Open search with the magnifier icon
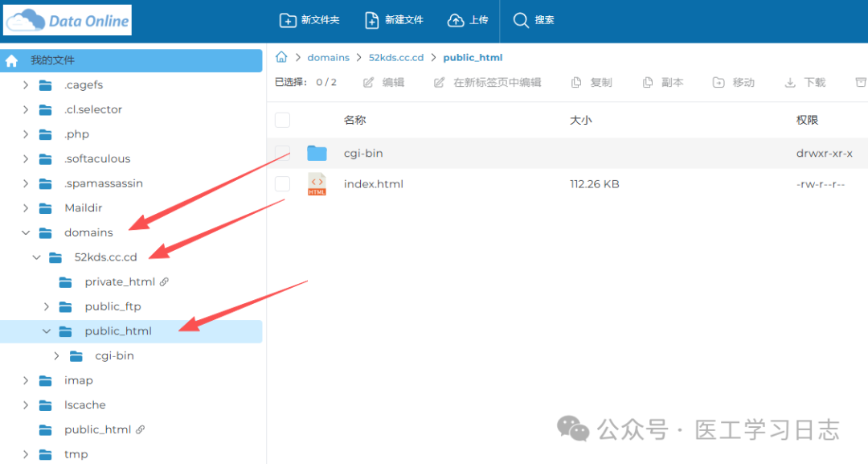The image size is (868, 464). tap(521, 20)
